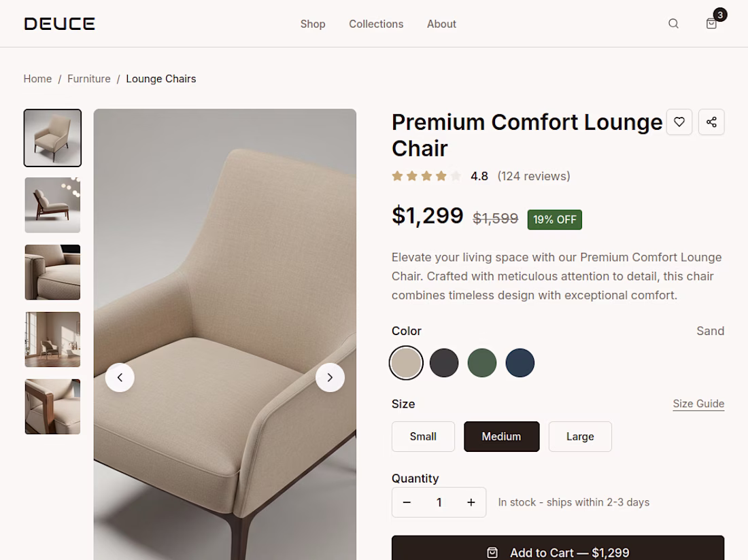Navigate to Furniture breadcrumb

pos(88,79)
